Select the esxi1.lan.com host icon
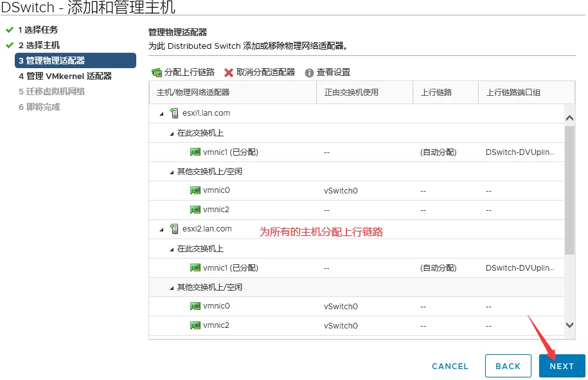Screen dimensions: 588x380 click(x=174, y=113)
